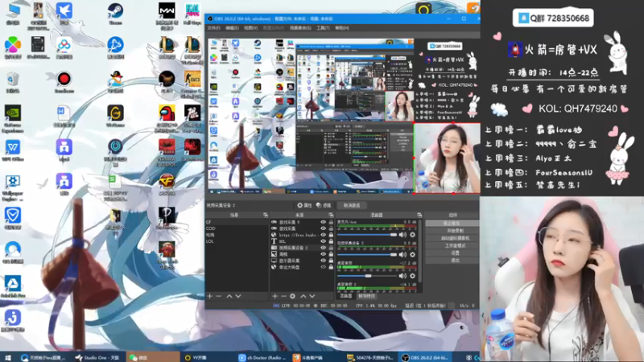Open the Modern Warfare desktop shortcut
644x362 pixels.
167,15
